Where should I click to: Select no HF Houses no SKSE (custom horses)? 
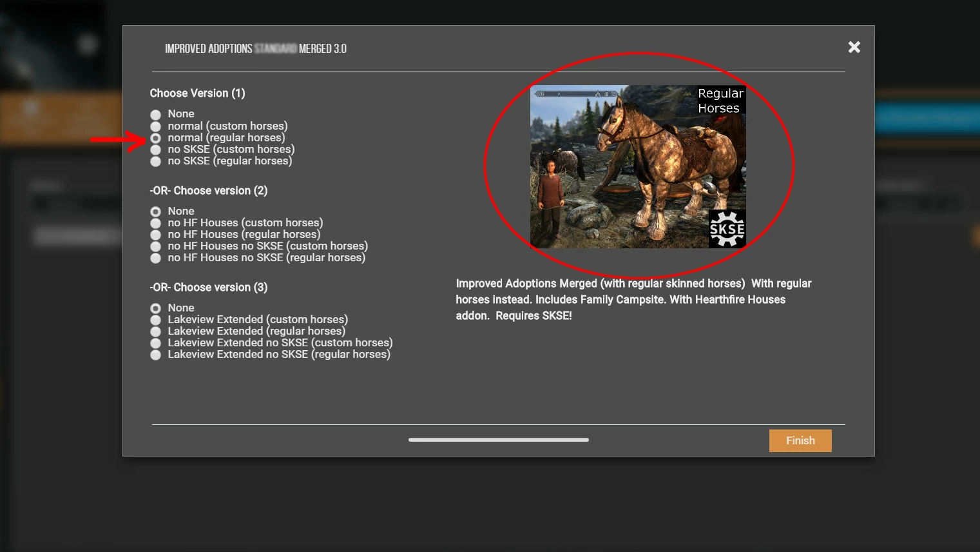[155, 246]
